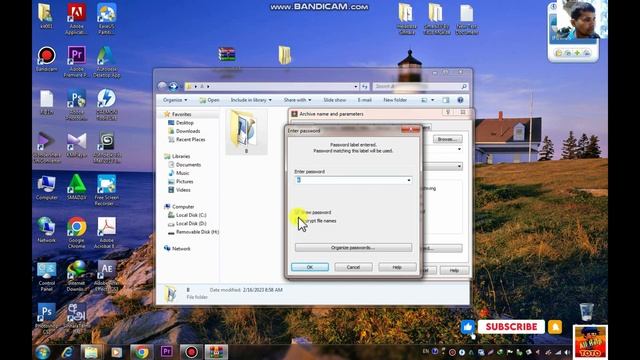Open Windows Media Player taskbar icon

click(116, 352)
